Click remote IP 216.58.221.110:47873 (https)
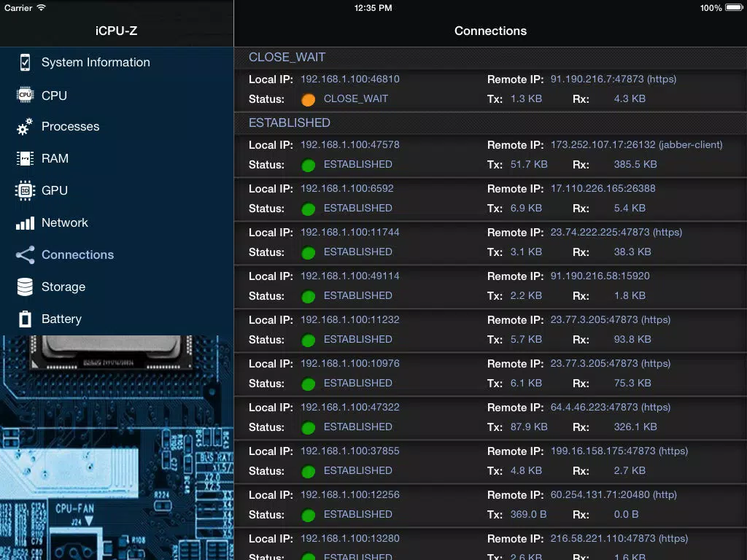Viewport: 747px width, 560px height. click(x=619, y=539)
